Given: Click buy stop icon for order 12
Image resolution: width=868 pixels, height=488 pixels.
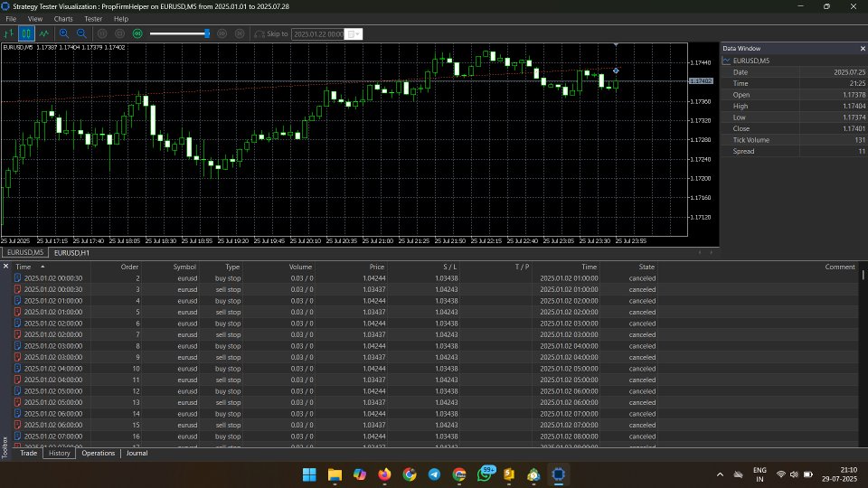Looking at the screenshot, I should tap(18, 391).
